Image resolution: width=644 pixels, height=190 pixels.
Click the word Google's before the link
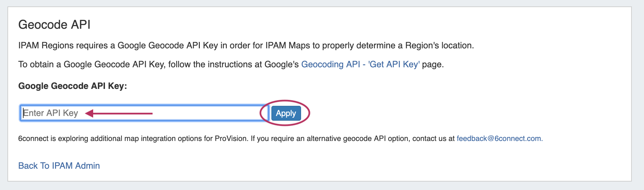[281, 64]
